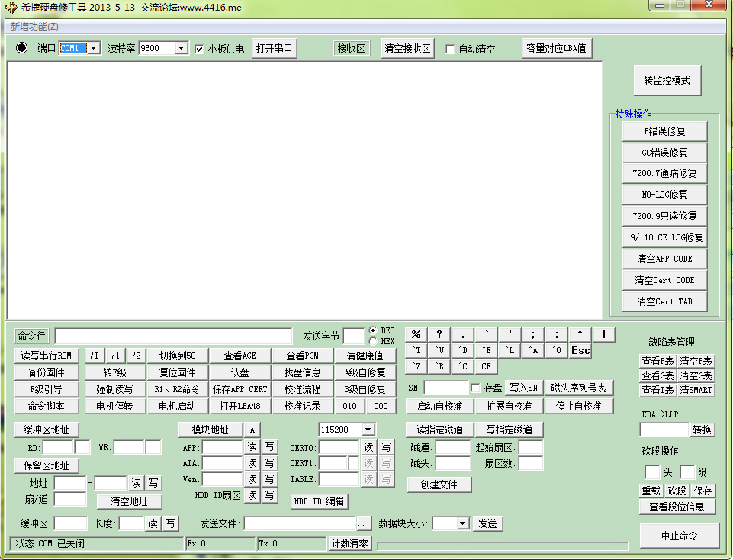Click the ? symbol key

[439, 335]
